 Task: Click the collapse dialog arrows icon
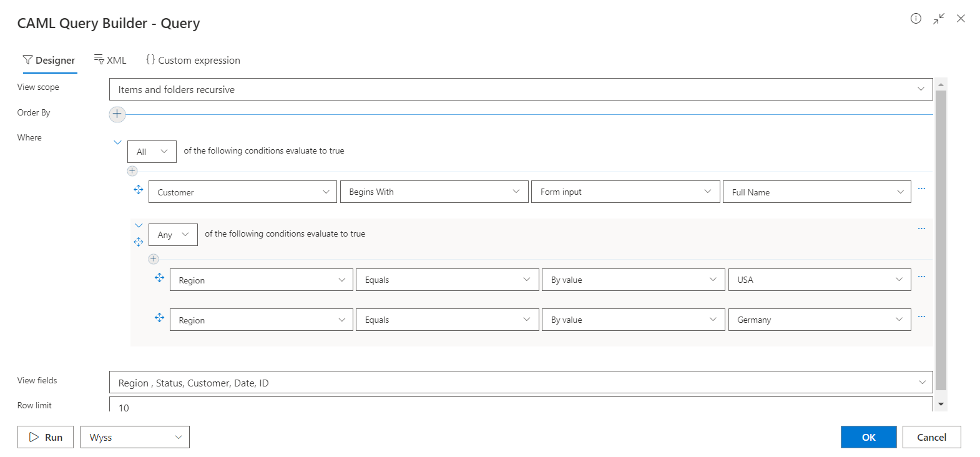(939, 19)
